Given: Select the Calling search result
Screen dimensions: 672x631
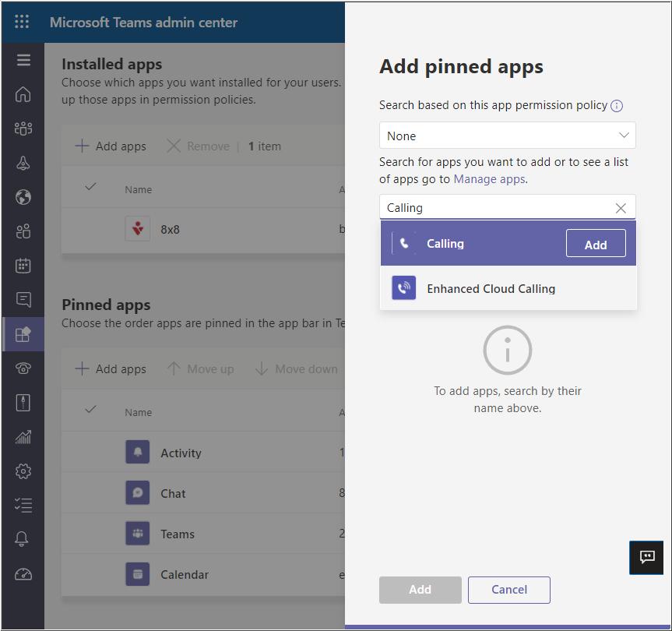Looking at the screenshot, I should (508, 243).
